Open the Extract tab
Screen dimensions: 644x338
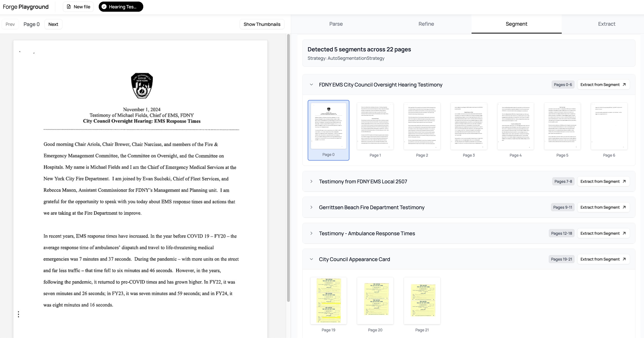[606, 24]
